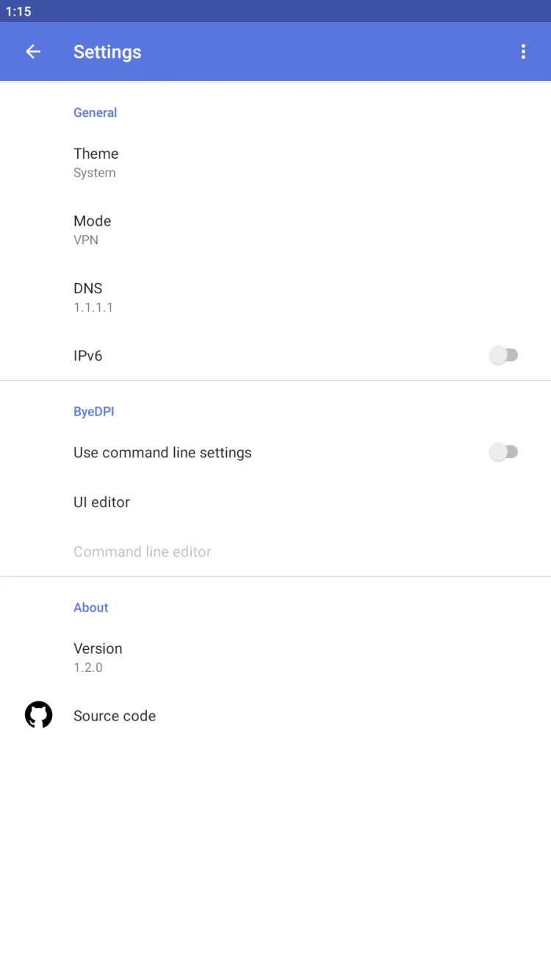Tap the "Use command line settings" label
551x980 pixels.
(162, 453)
